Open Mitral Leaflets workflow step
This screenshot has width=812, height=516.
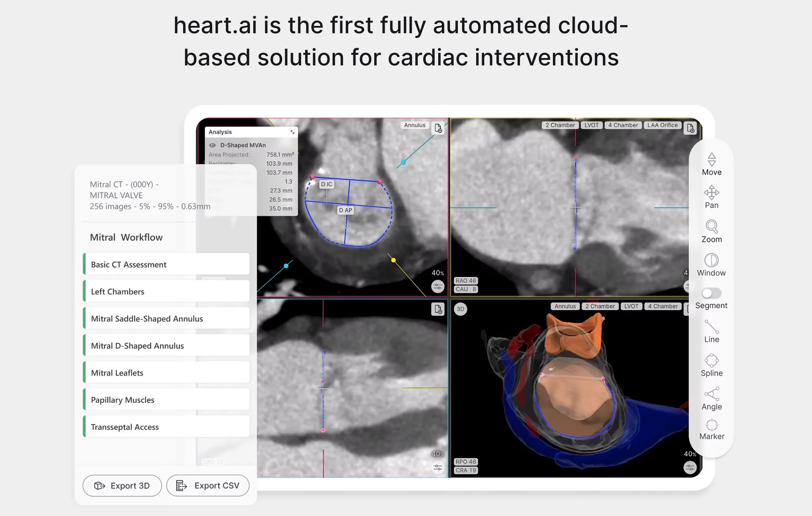point(166,372)
